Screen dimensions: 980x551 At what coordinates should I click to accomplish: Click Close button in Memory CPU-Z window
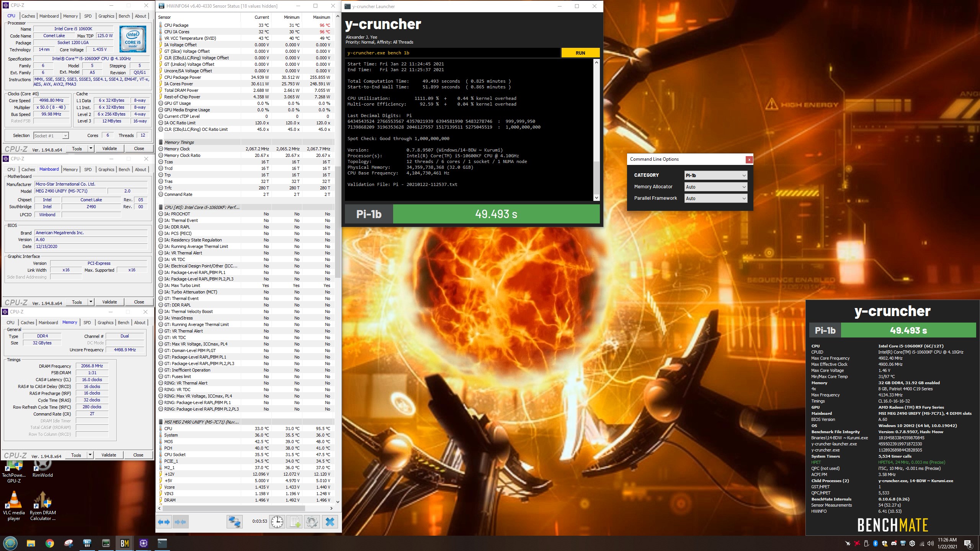coord(138,455)
